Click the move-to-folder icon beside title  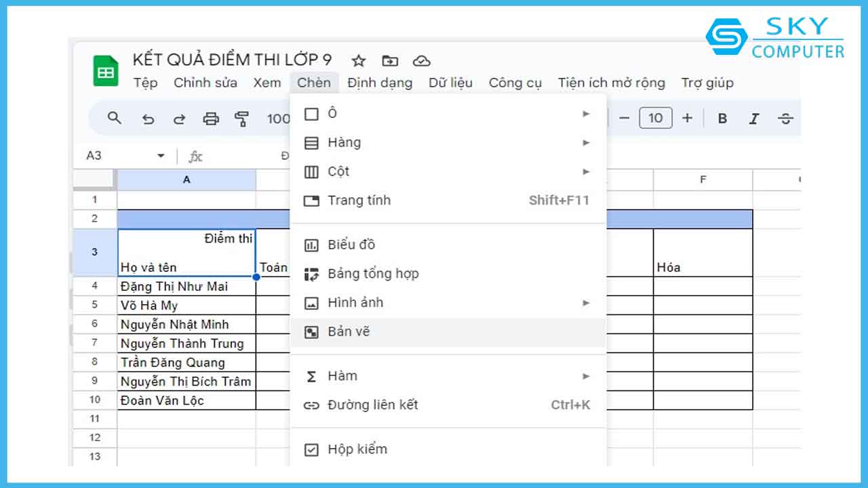tap(390, 61)
